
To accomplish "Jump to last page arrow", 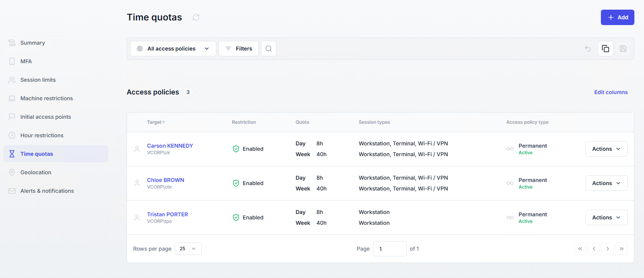I will [621, 249].
